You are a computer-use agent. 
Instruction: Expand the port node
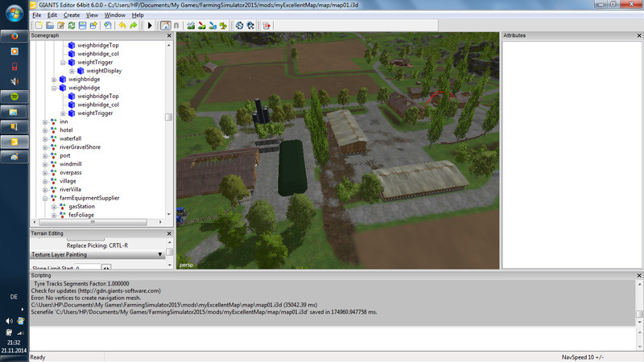coord(45,156)
